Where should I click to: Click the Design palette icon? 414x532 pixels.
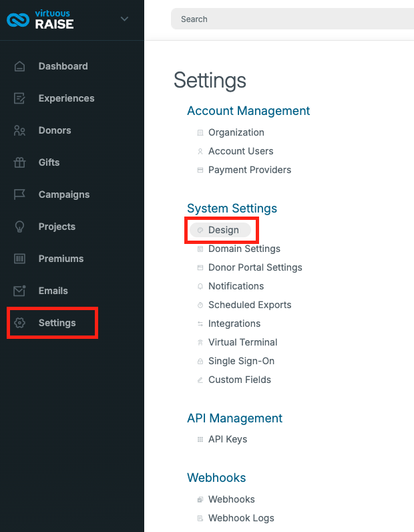pyautogui.click(x=200, y=230)
